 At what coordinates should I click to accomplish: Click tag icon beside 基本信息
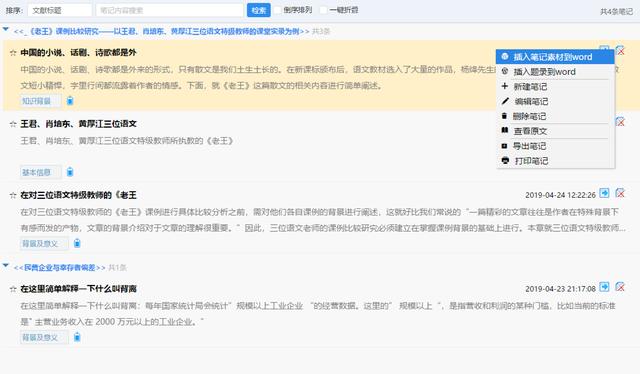(x=70, y=172)
